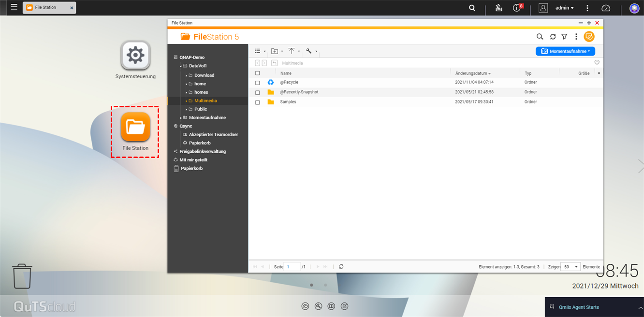The width and height of the screenshot is (644, 317).
Task: Switch to second desktop page dot
Action: click(x=325, y=285)
